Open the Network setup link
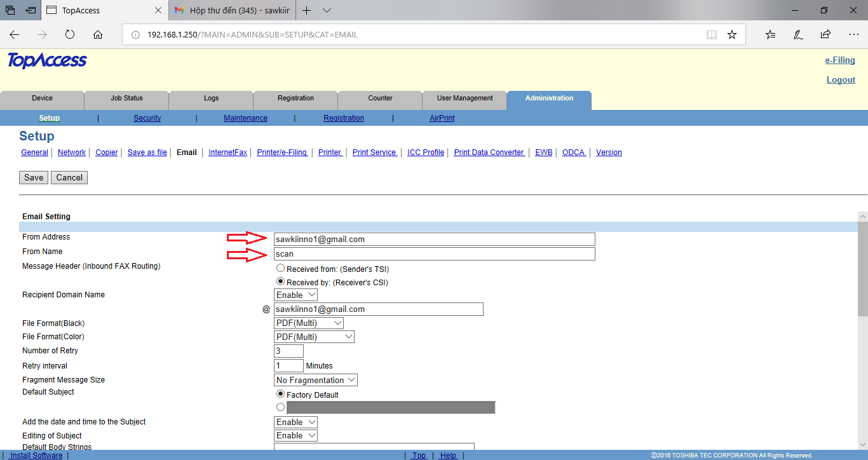 [x=72, y=152]
